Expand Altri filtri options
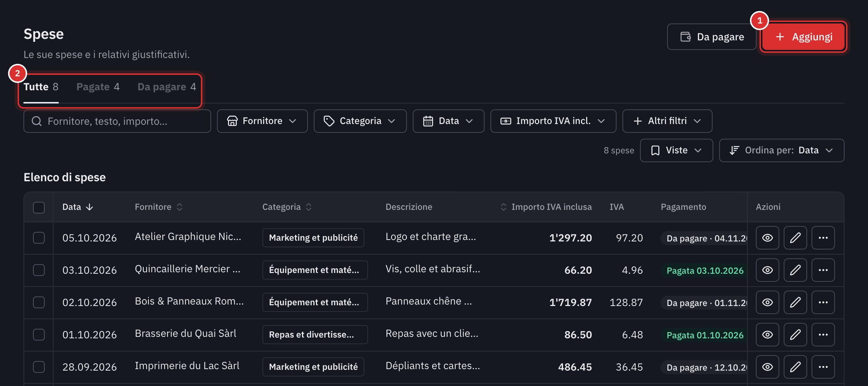Image resolution: width=868 pixels, height=386 pixels. (667, 121)
